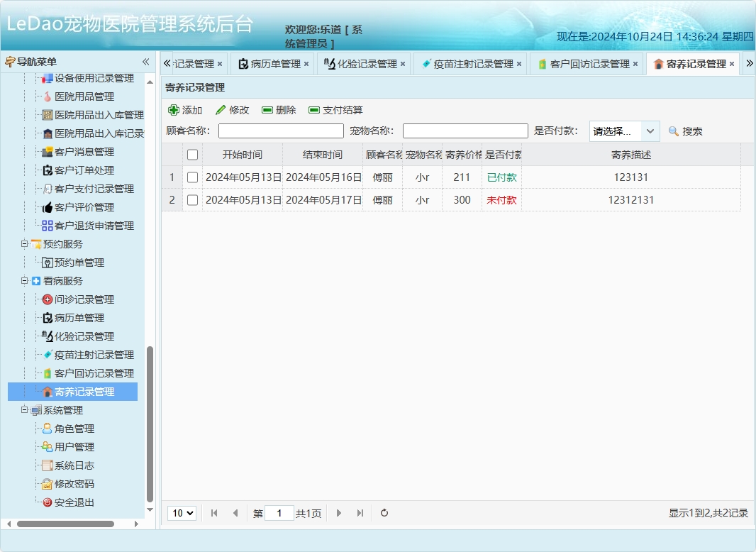Screen dimensions: 756x552
Task: Click the 添加 green plus icon to add record
Action: pos(174,110)
